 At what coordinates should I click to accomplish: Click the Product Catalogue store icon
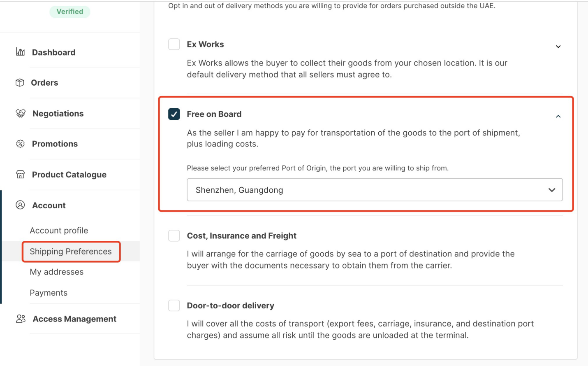click(20, 174)
